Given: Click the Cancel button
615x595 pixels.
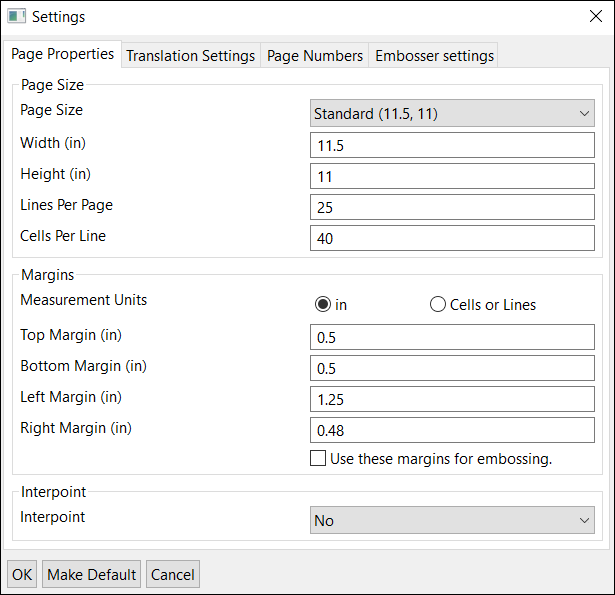Looking at the screenshot, I should [173, 574].
